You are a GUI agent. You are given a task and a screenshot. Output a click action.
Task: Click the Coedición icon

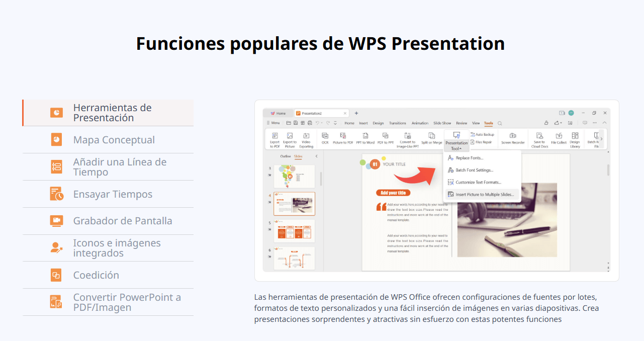[x=56, y=275]
